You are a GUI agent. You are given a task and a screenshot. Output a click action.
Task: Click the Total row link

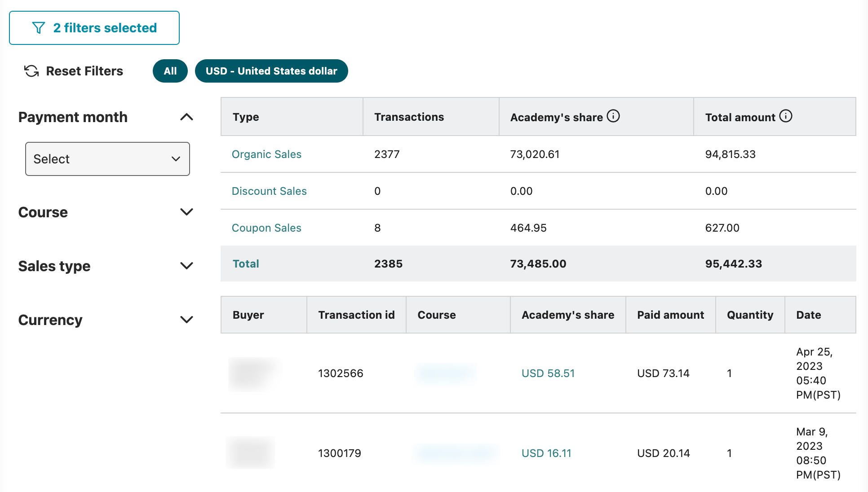coord(246,264)
